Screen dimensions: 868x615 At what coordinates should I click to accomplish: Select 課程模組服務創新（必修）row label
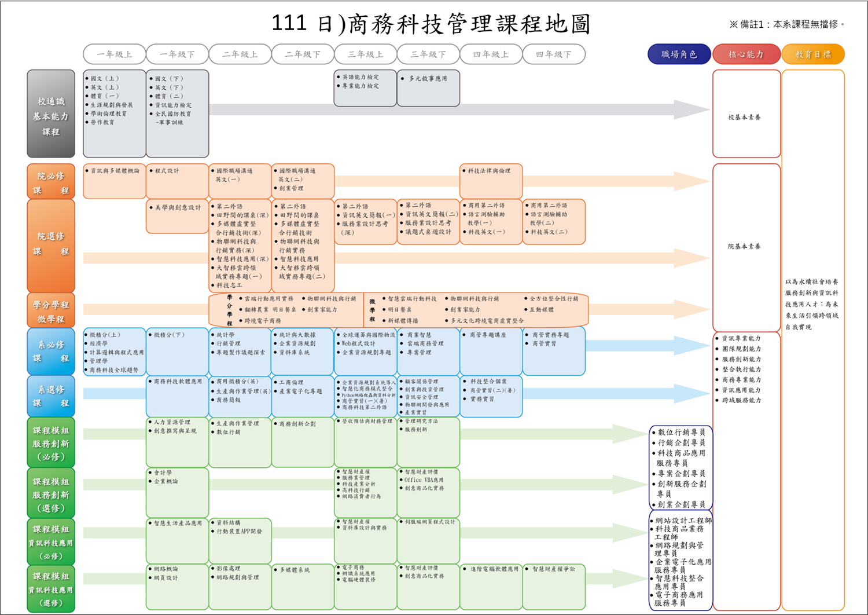[51, 442]
